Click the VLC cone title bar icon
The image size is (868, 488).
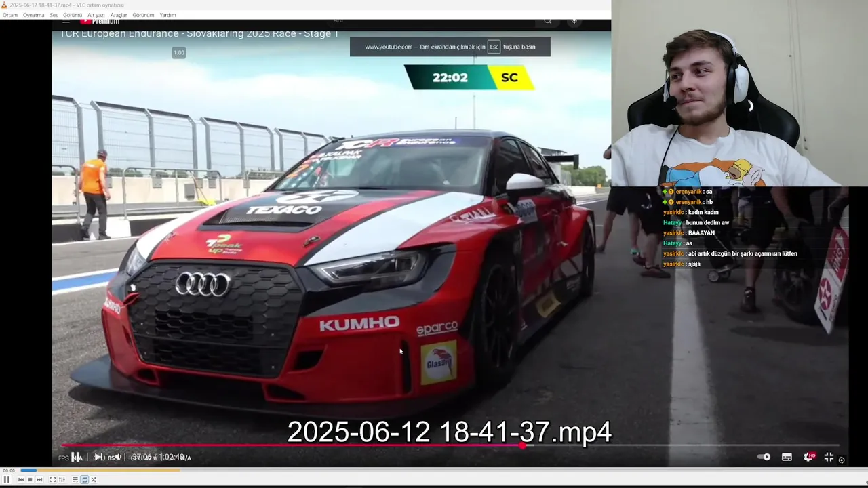4,5
